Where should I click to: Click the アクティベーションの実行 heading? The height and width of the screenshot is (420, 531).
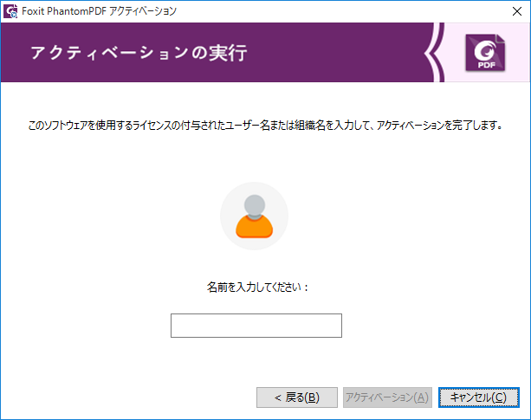click(x=139, y=53)
